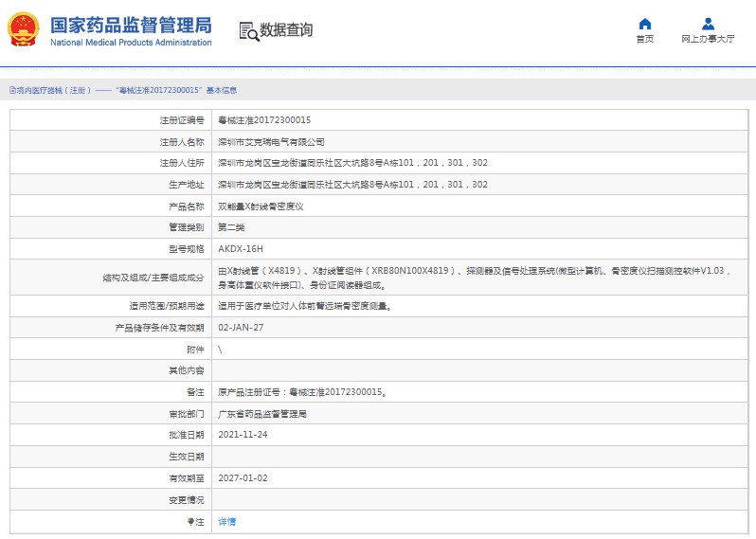
Task: Click the 数据查询 heading text
Action: click(x=286, y=30)
